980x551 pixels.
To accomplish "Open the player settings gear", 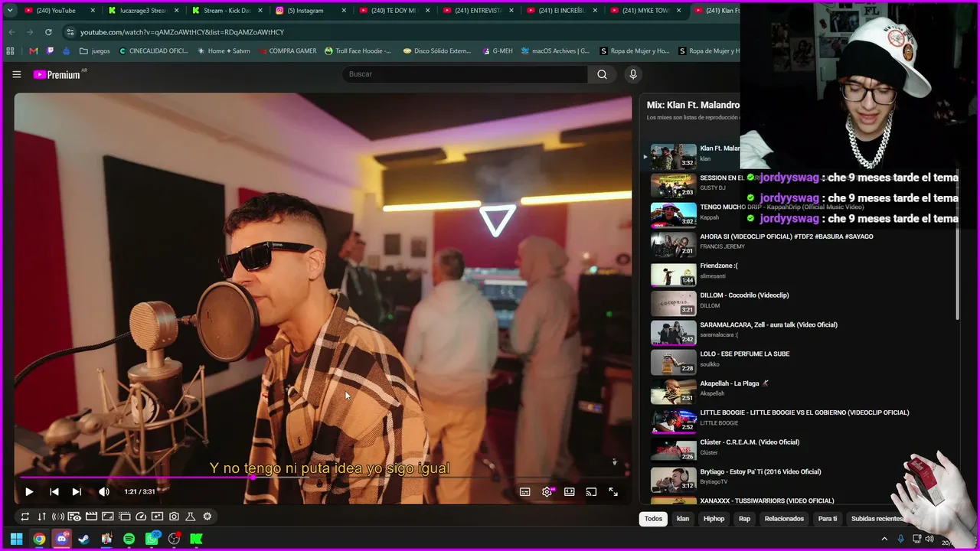I will pos(547,492).
